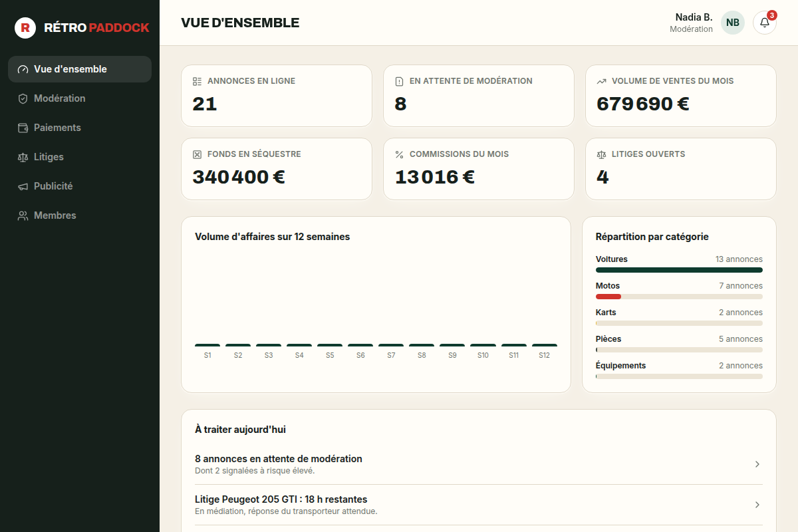Click the S4 week label
The height and width of the screenshot is (532, 798).
pyautogui.click(x=299, y=356)
